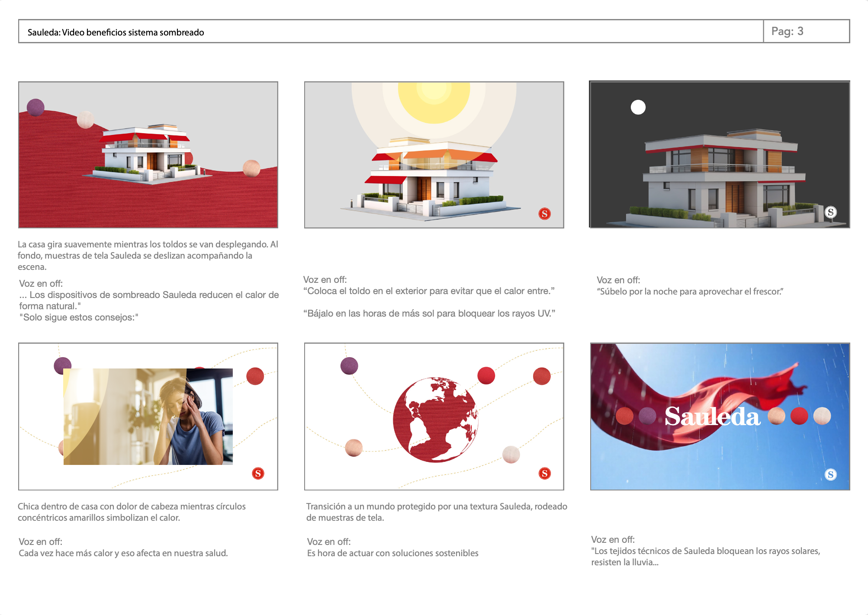Click the 'Pag: 3' page number box
The height and width of the screenshot is (615, 868).
pyautogui.click(x=806, y=31)
